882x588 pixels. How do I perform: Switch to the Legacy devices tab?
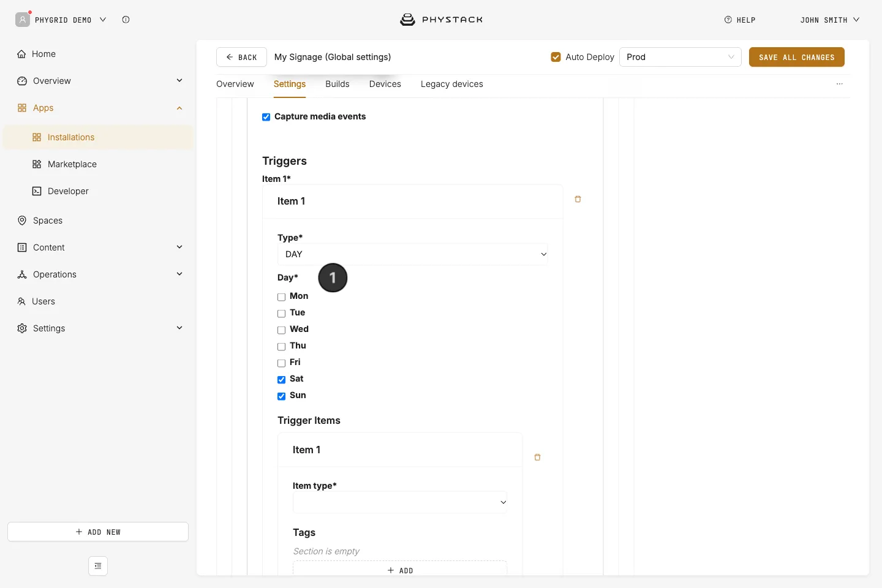(x=452, y=84)
